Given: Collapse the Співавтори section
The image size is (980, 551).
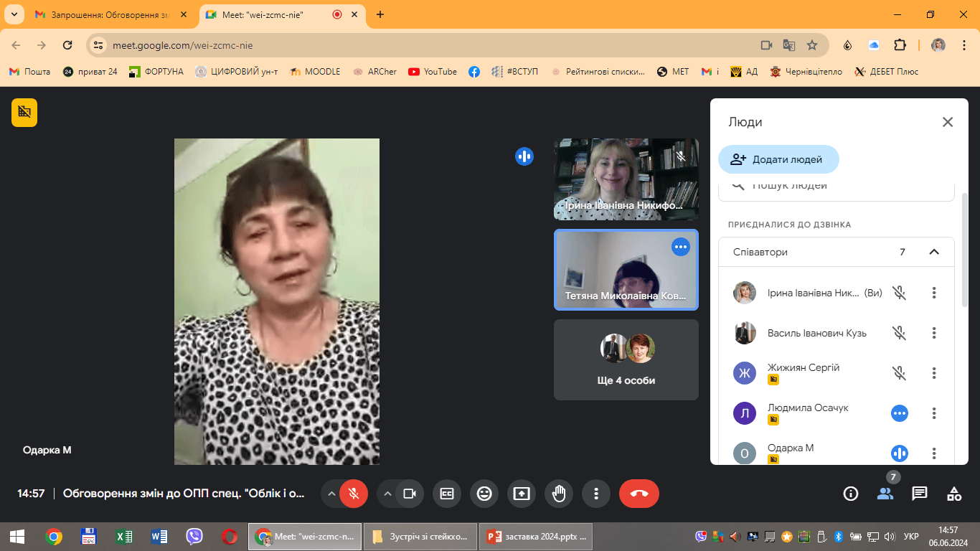Looking at the screenshot, I should (934, 252).
